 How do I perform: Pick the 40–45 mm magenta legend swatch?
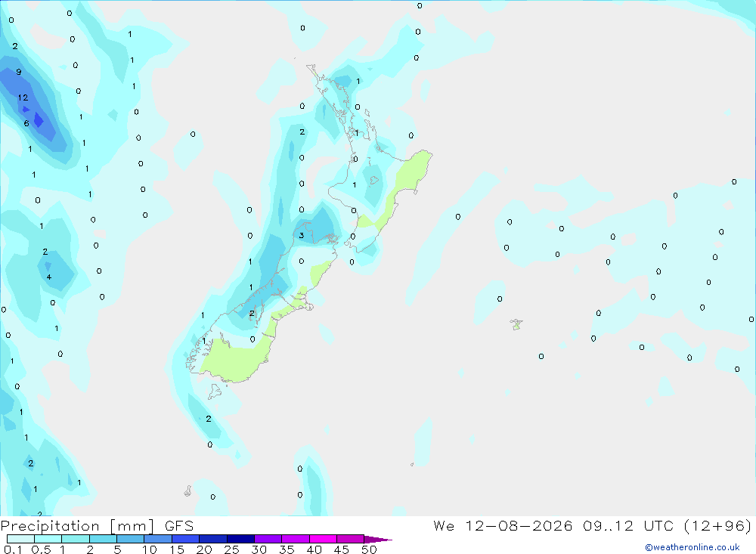[x=323, y=539]
